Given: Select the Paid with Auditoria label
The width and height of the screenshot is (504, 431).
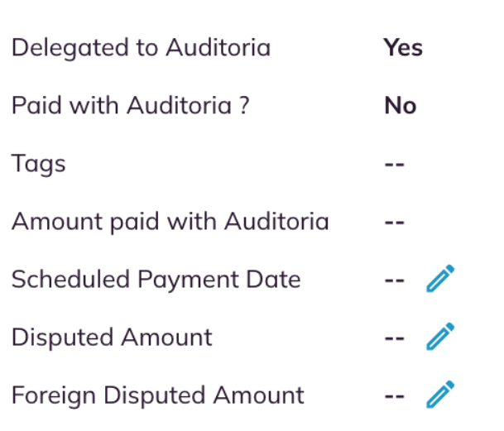Looking at the screenshot, I should click(131, 105).
